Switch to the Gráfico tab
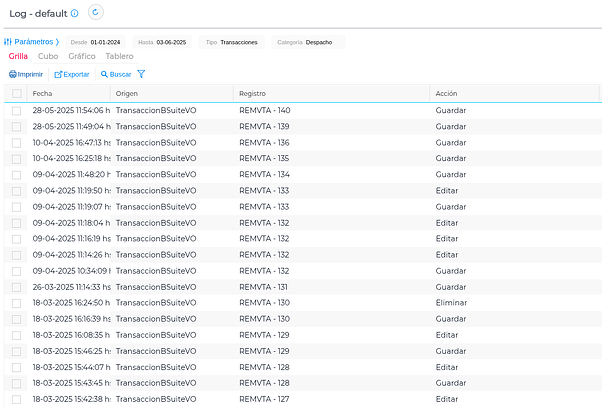The image size is (602, 407). [82, 57]
